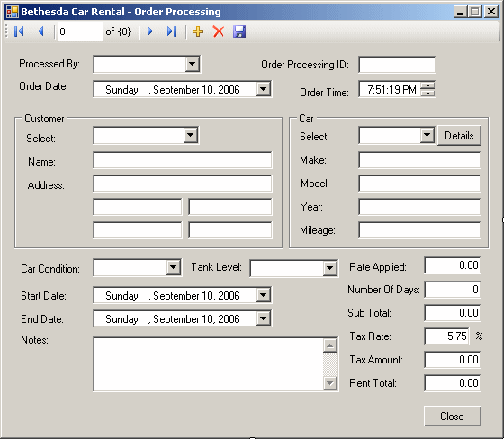
Task: Open the Start Date calendar dropdown
Action: click(263, 295)
